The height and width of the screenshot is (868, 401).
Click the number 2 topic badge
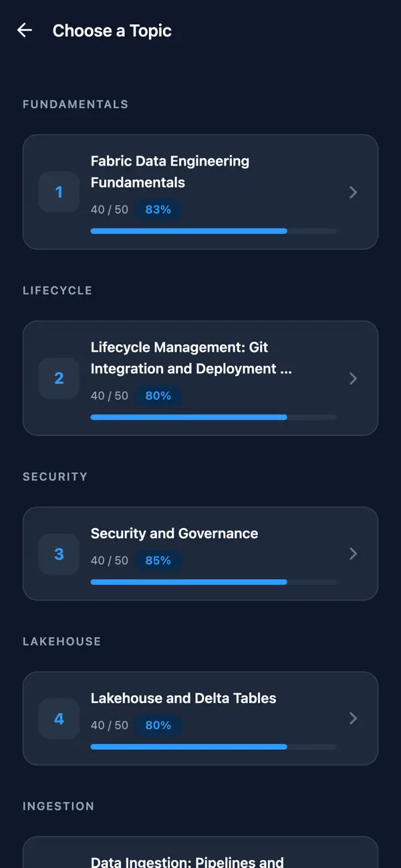tap(59, 379)
